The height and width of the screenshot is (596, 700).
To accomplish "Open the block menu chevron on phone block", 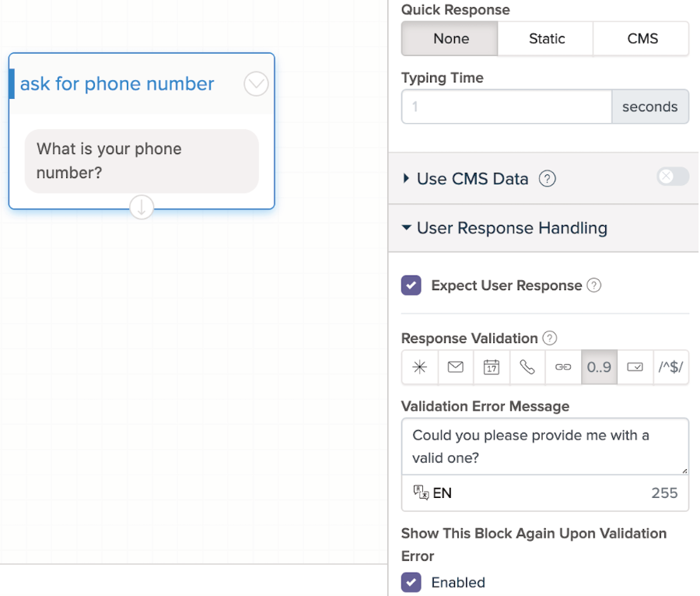I will 256,83.
